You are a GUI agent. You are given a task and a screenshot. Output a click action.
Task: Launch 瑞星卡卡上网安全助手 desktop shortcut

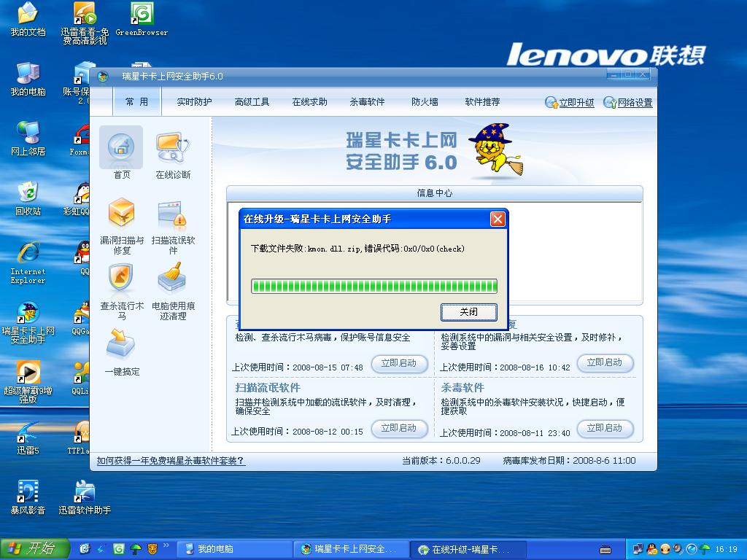28,322
